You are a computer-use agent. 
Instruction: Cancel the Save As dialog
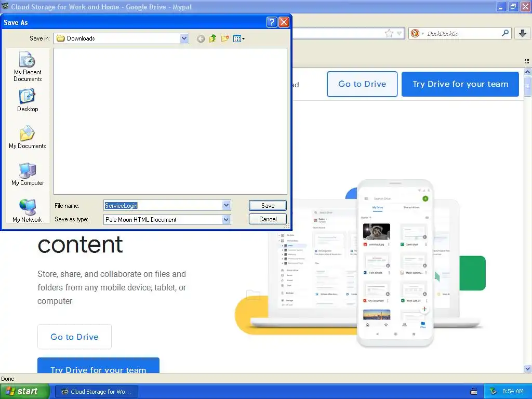pos(268,219)
